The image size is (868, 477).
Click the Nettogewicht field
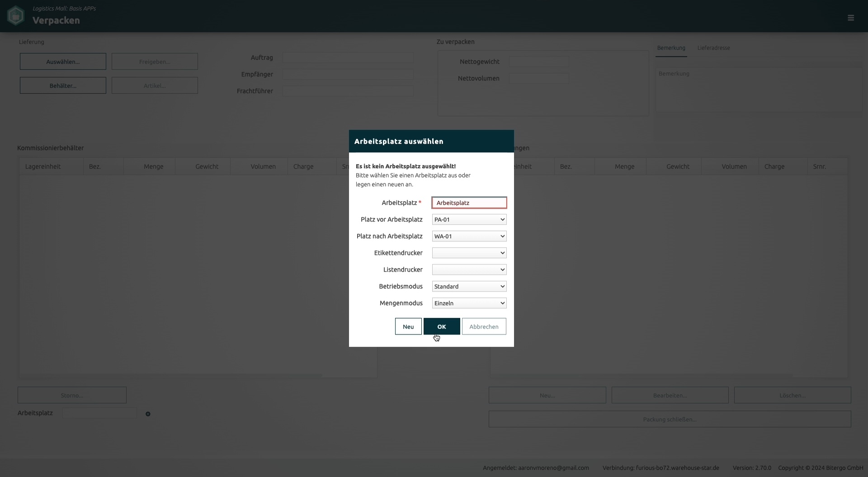coord(539,61)
